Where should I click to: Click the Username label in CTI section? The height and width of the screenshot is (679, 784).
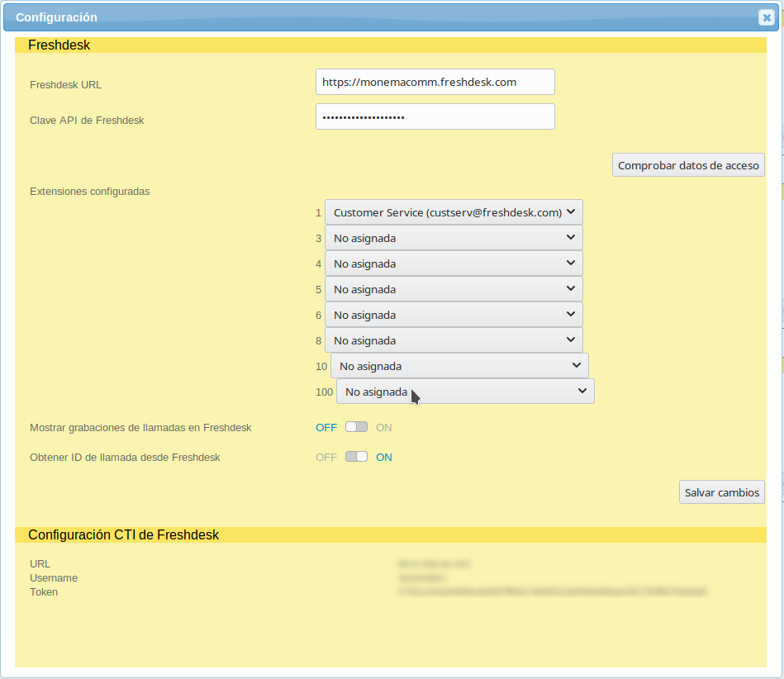point(54,578)
